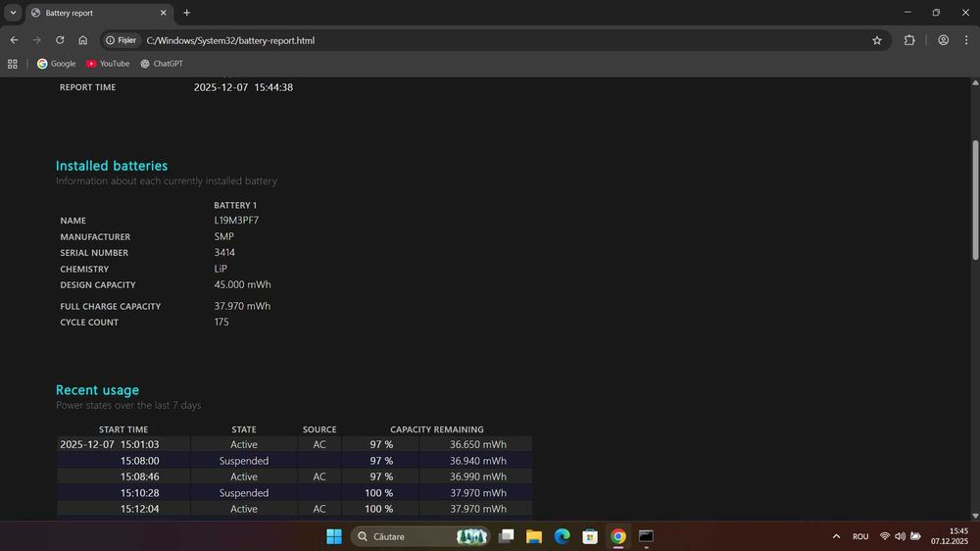Click the Recent usage heading
This screenshot has height=551, width=980.
coord(97,390)
